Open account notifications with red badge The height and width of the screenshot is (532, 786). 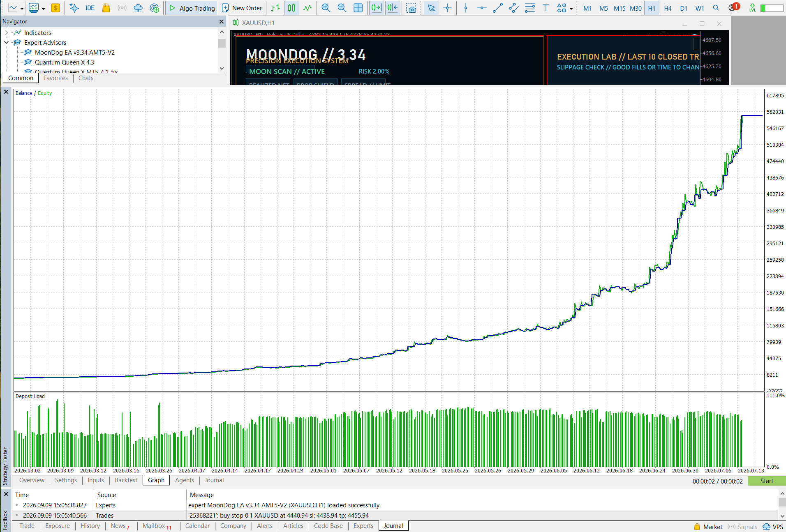point(734,7)
